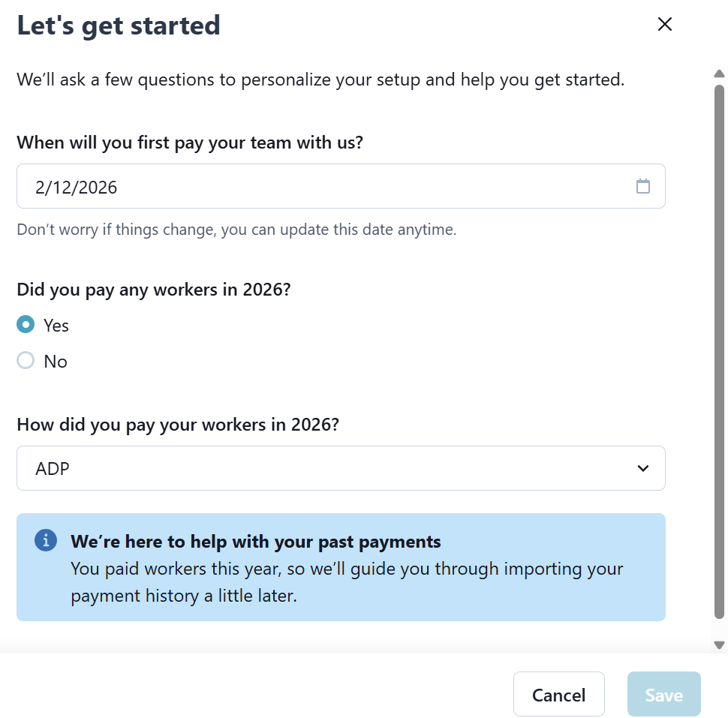Click the blue info icon in banner

pos(46,540)
